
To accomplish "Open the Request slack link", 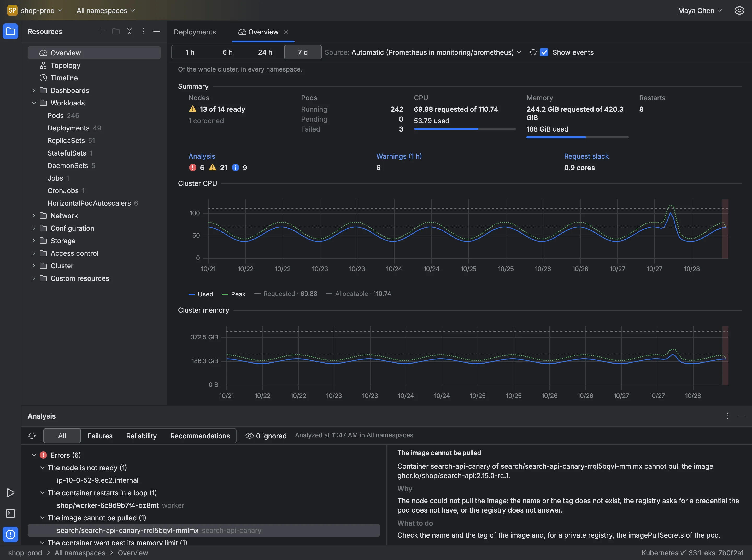I will pos(586,156).
